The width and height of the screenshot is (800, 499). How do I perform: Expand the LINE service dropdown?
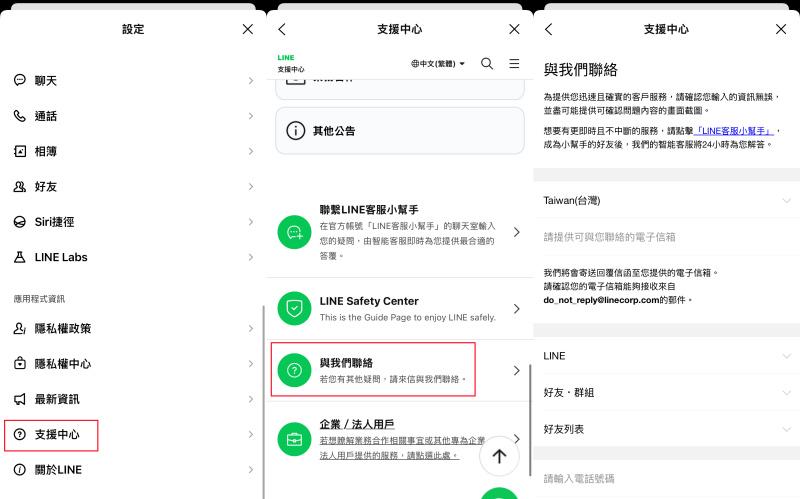tap(666, 356)
